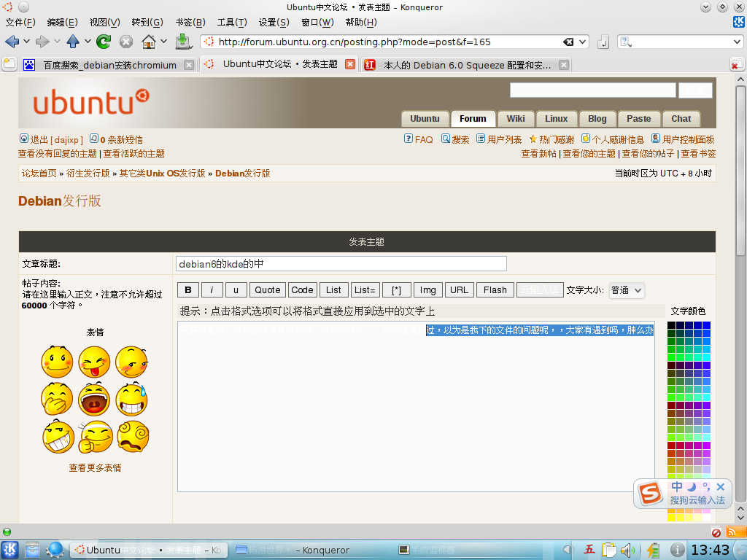Go to the Home page icon
The height and width of the screenshot is (560, 747).
pos(149,42)
